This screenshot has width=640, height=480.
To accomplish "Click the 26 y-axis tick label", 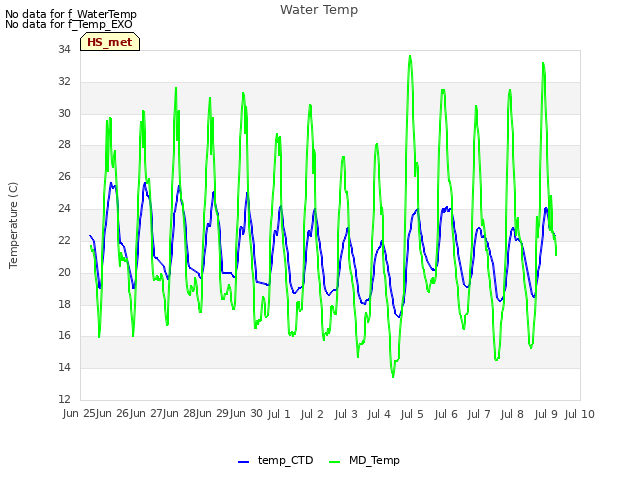I will point(64,176).
